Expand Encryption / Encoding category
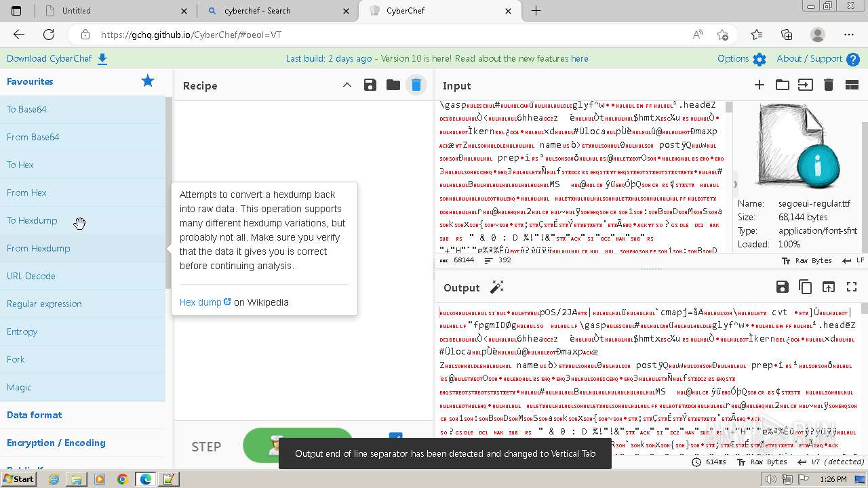 pyautogui.click(x=83, y=443)
